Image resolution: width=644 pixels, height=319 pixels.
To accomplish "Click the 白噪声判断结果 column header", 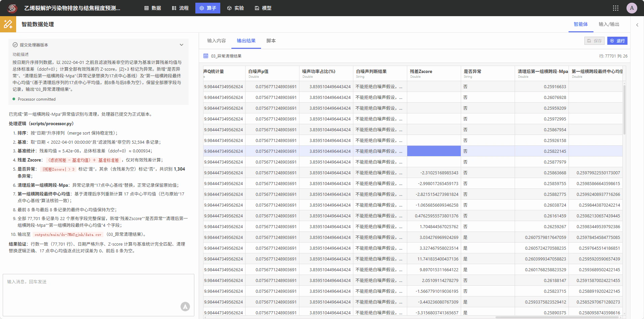I will coord(380,73).
